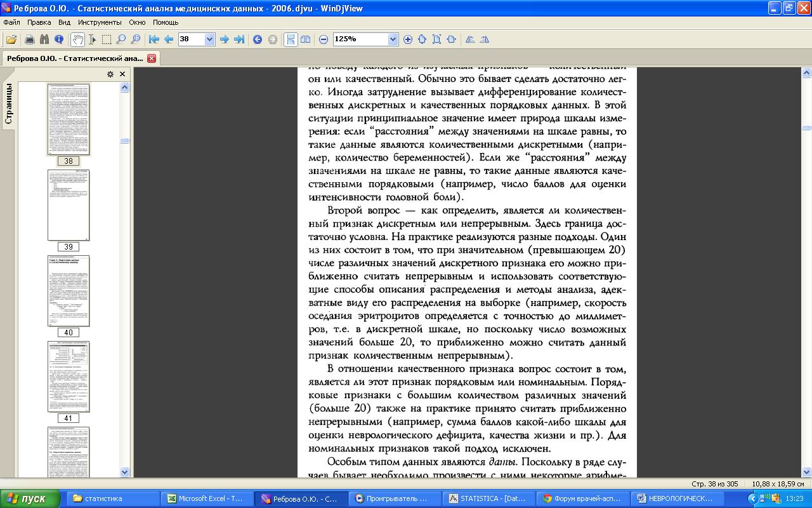
Task: Expand the page number dropdown
Action: [x=210, y=39]
